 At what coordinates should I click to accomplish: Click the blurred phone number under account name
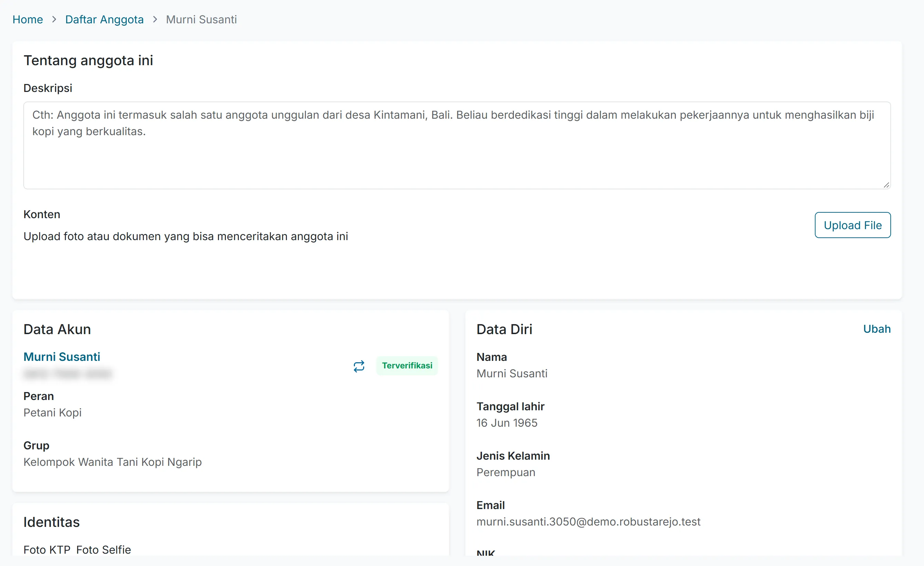68,374
